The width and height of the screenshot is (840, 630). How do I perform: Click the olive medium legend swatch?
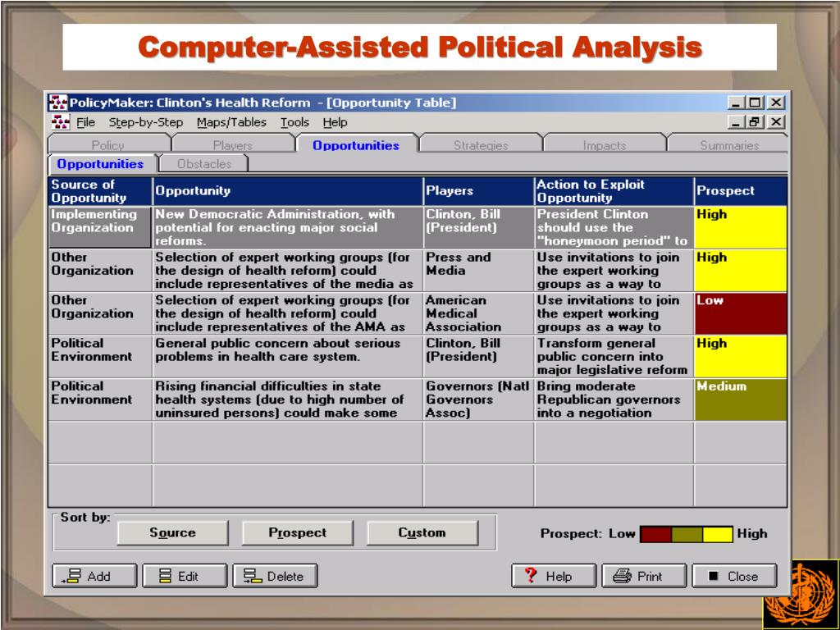(x=687, y=534)
